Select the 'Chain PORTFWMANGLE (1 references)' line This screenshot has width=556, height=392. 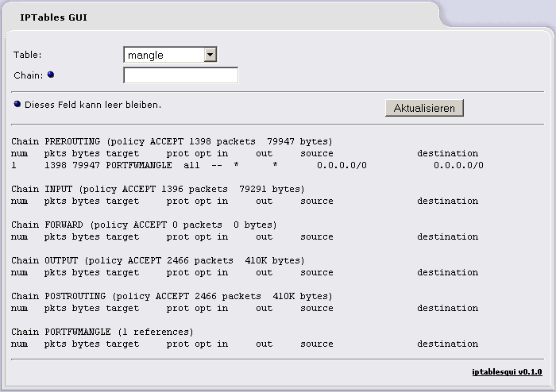click(102, 332)
